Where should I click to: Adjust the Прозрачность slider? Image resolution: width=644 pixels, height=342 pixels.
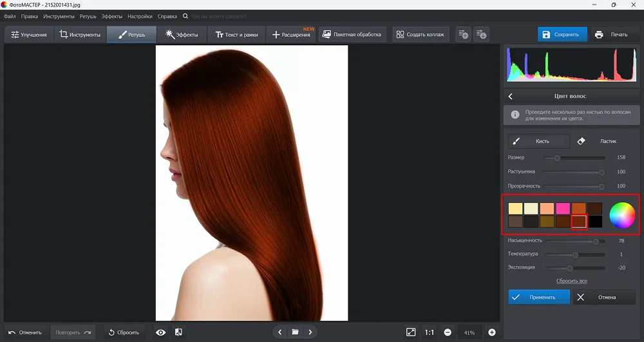tap(574, 186)
